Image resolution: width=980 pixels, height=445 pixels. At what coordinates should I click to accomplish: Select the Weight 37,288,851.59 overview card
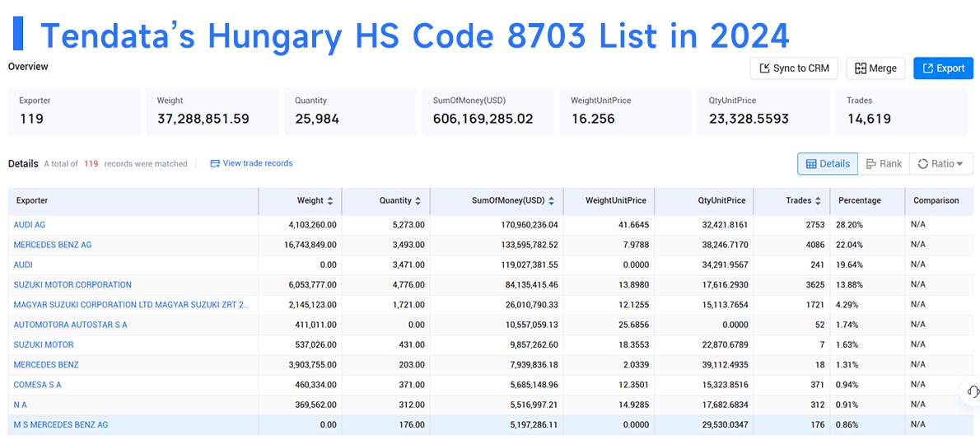click(x=212, y=111)
